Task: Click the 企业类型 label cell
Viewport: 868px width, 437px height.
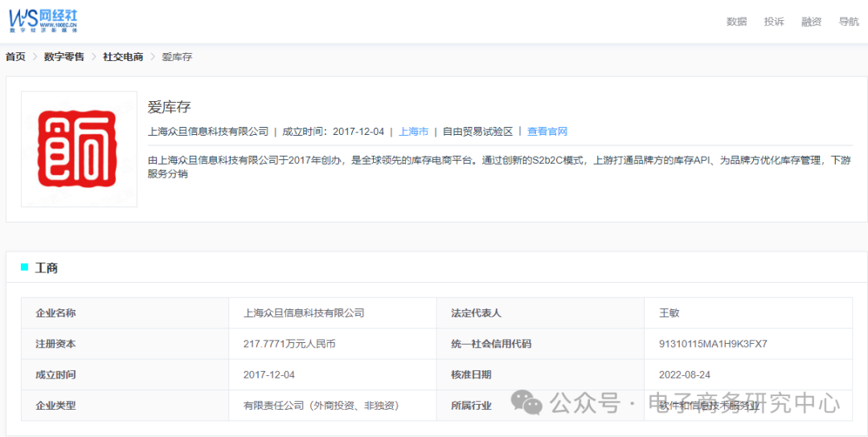Action: pos(125,406)
